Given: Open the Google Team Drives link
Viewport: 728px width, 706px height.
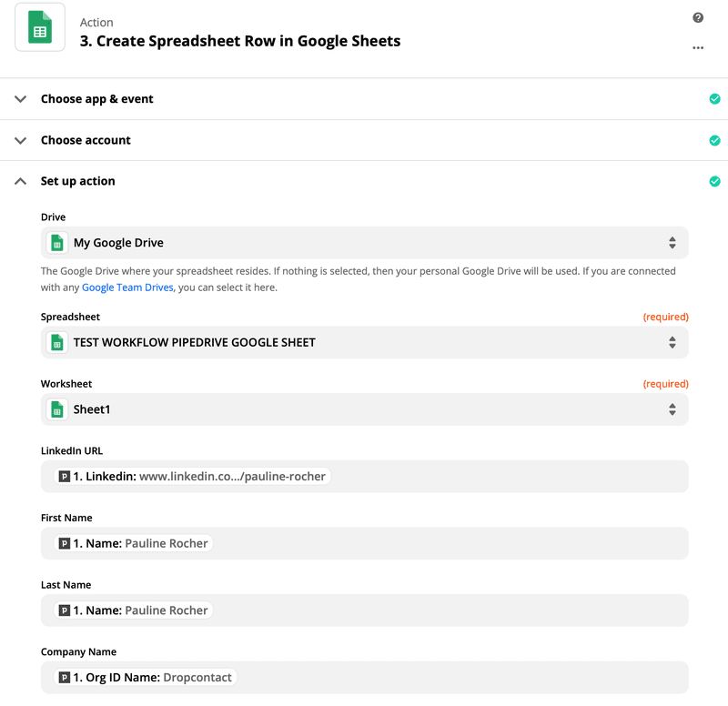Looking at the screenshot, I should tap(127, 287).
